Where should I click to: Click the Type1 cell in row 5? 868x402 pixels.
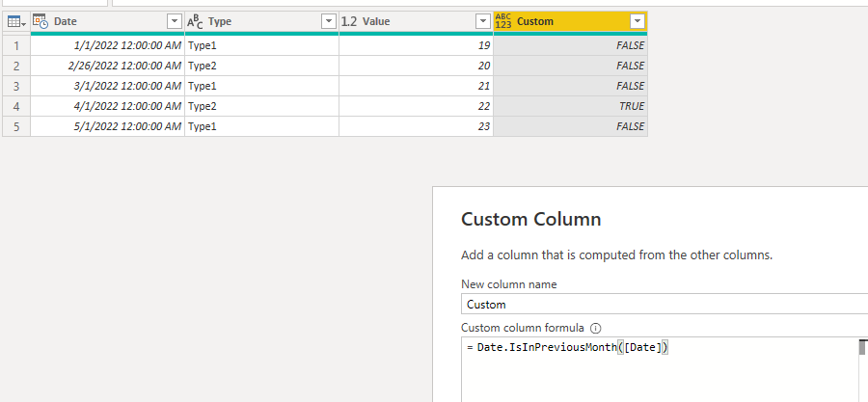tap(261, 126)
